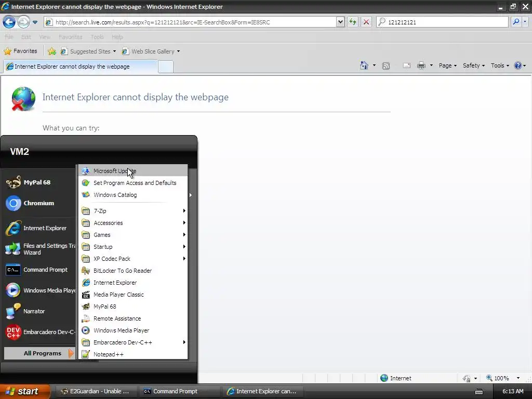Open Command Prompt from Start menu

[x=39, y=270]
